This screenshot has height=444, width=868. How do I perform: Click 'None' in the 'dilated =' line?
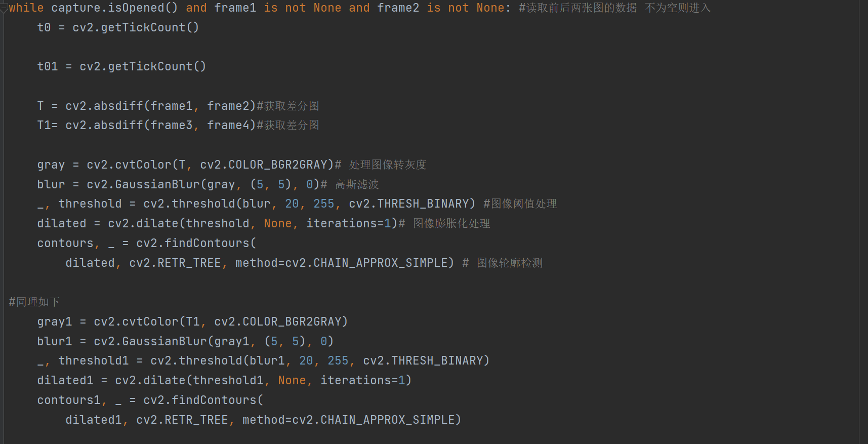277,223
